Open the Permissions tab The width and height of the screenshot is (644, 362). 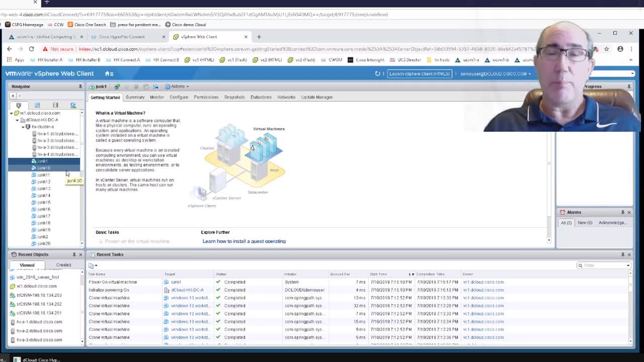tap(206, 97)
